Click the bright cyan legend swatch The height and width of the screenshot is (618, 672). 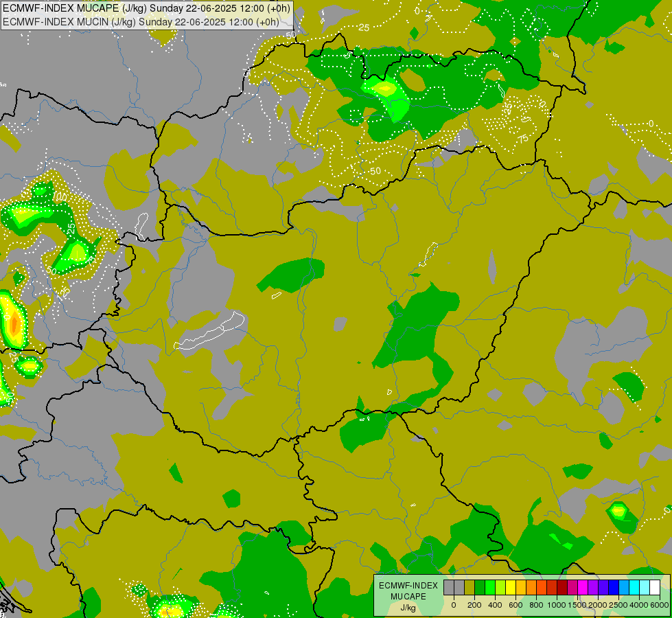tap(635, 587)
